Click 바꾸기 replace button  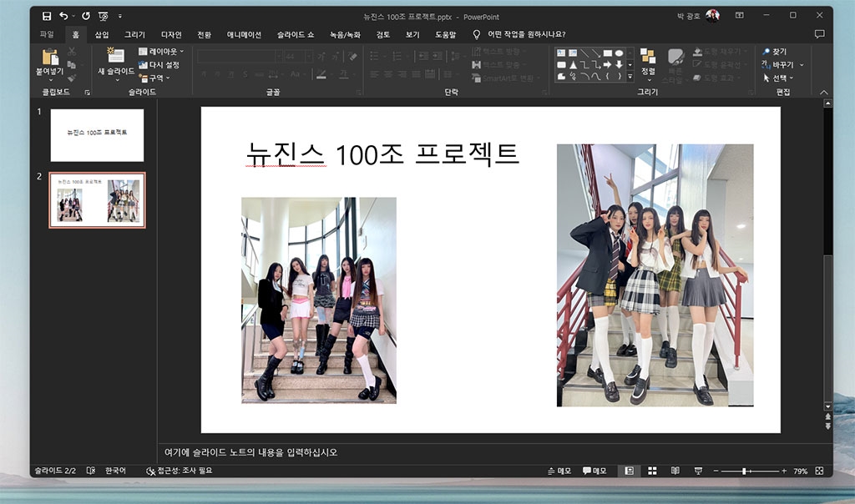pyautogui.click(x=777, y=65)
